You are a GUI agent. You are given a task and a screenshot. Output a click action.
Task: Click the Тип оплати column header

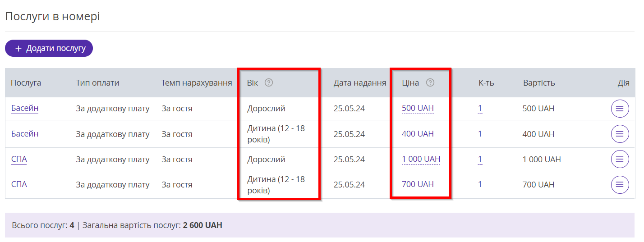click(x=97, y=83)
